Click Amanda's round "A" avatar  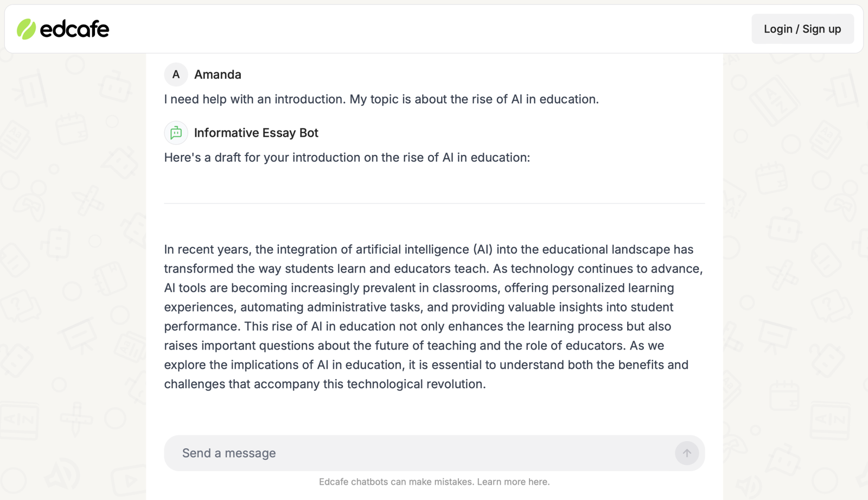pos(176,75)
